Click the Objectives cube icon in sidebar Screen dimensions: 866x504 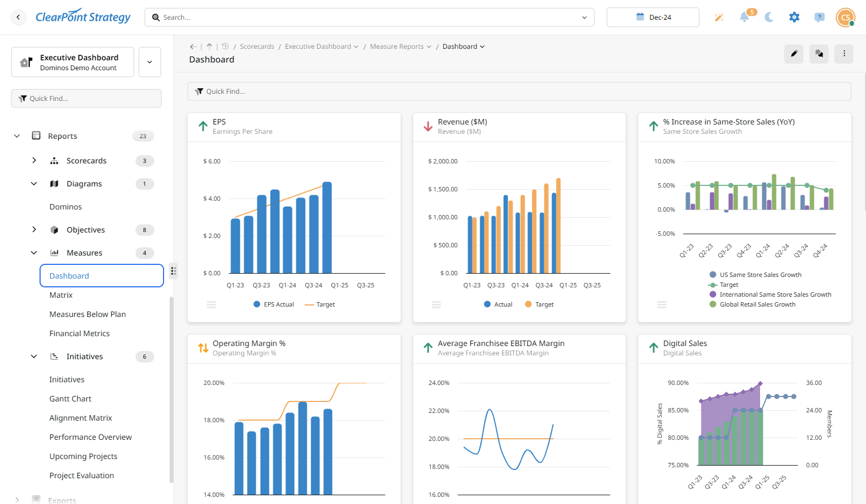[54, 230]
